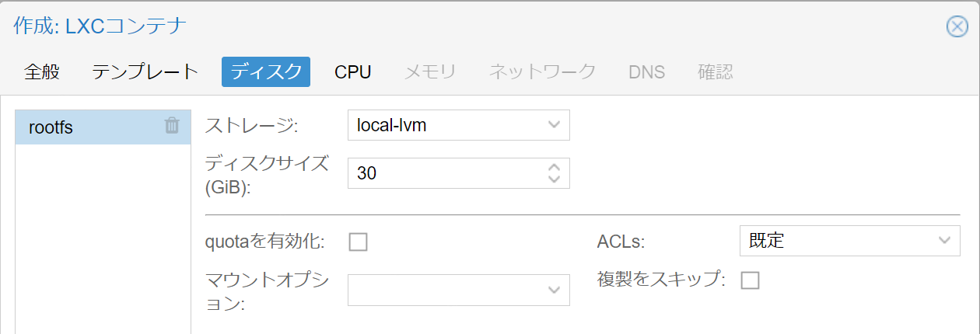Focus the disk size field showing 30

pos(447,173)
